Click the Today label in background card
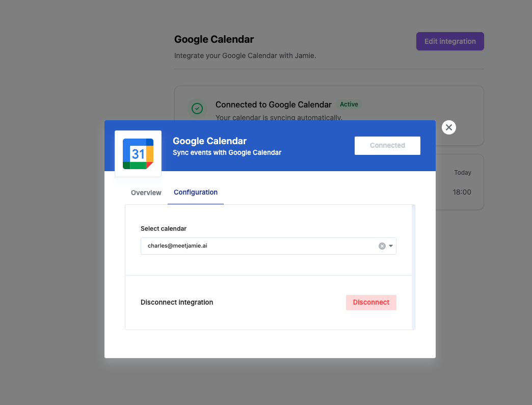 [463, 173]
